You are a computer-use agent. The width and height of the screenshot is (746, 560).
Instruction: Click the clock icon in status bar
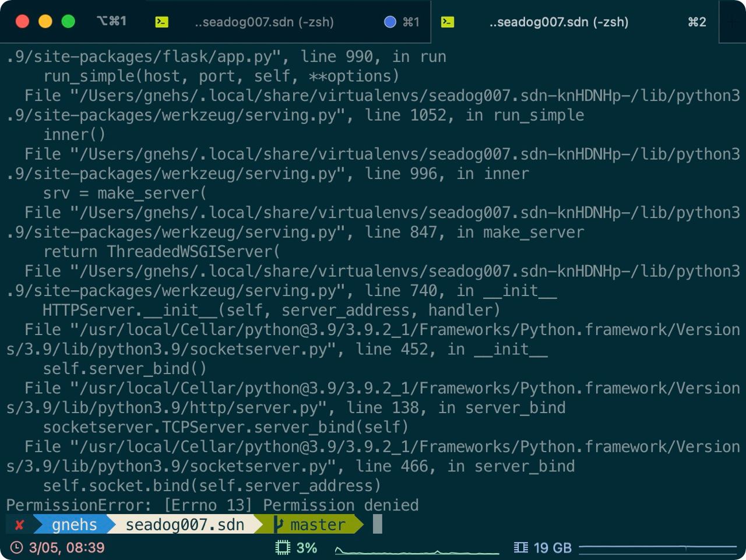(x=17, y=548)
